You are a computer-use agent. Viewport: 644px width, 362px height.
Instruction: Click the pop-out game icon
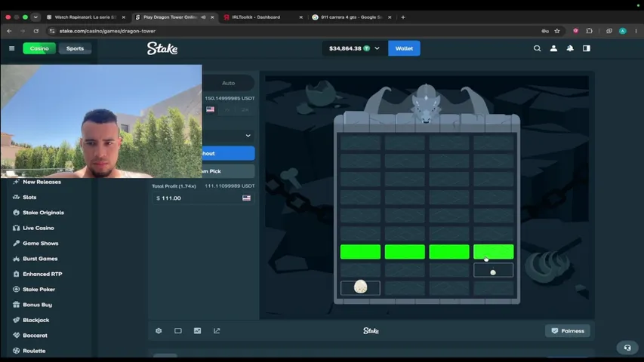coord(217,331)
